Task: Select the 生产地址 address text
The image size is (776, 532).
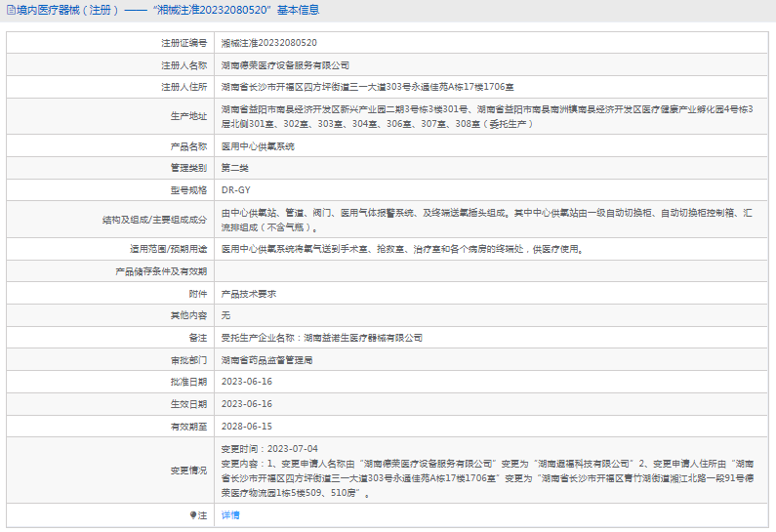Action: click(487, 116)
